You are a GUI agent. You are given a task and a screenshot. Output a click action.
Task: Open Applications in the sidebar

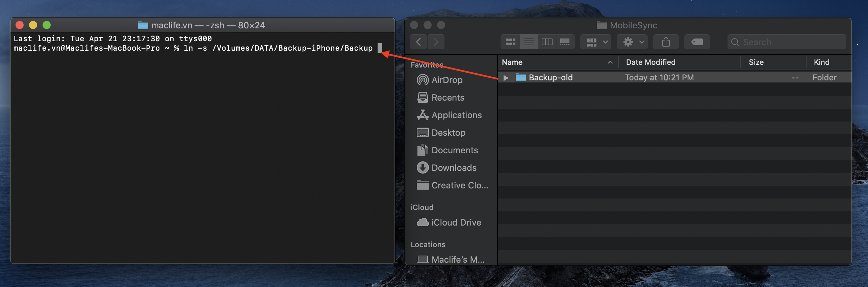456,115
